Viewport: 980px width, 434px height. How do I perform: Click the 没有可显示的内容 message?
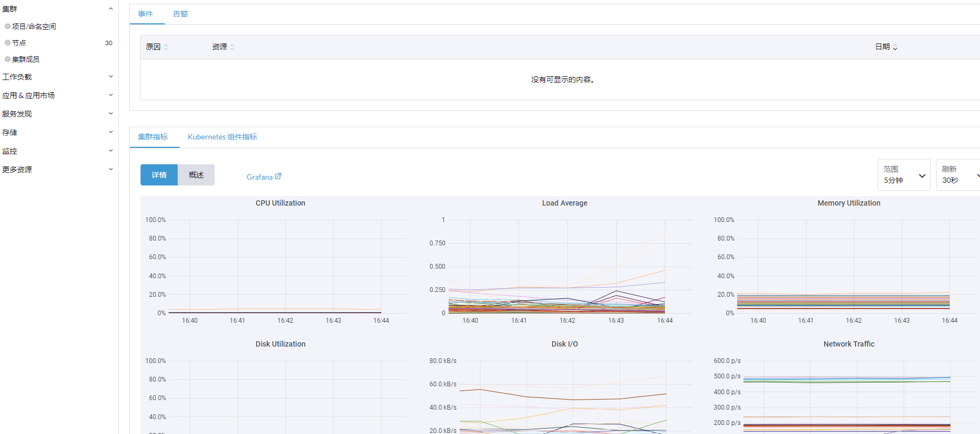(x=563, y=79)
